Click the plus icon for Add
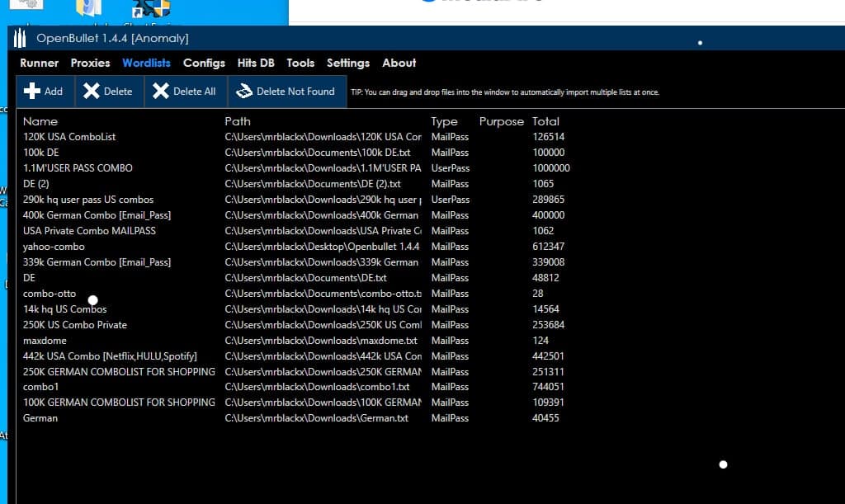 32,92
